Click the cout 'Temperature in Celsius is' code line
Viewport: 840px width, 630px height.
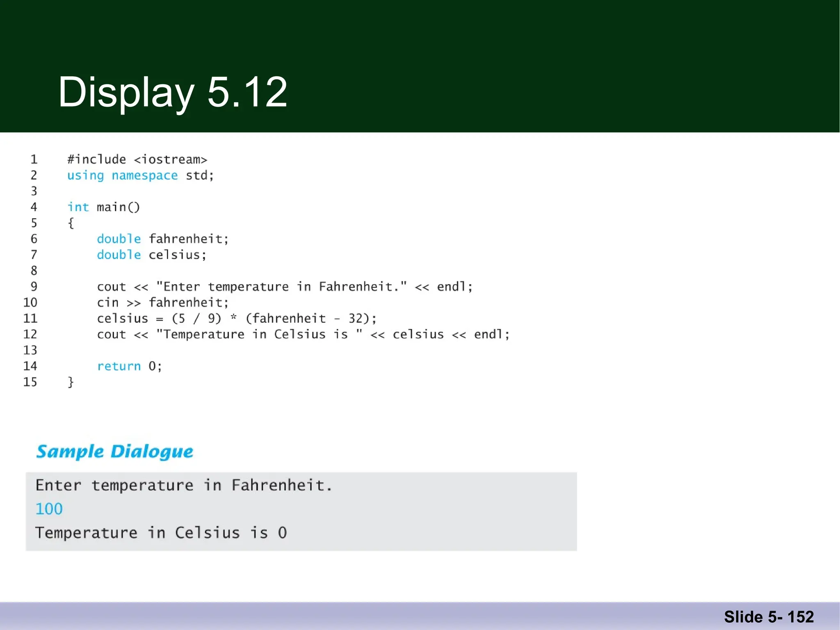[304, 334]
